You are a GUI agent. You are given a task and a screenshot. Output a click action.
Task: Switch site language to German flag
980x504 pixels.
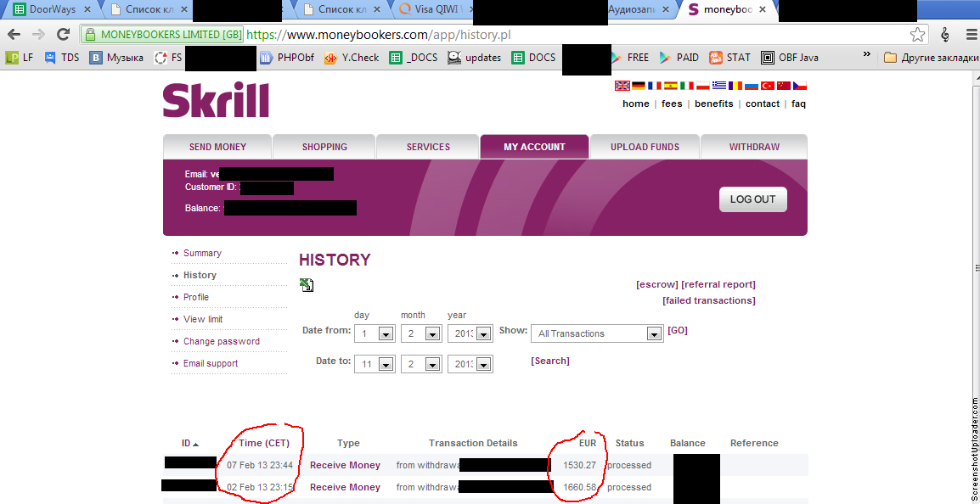pyautogui.click(x=638, y=86)
